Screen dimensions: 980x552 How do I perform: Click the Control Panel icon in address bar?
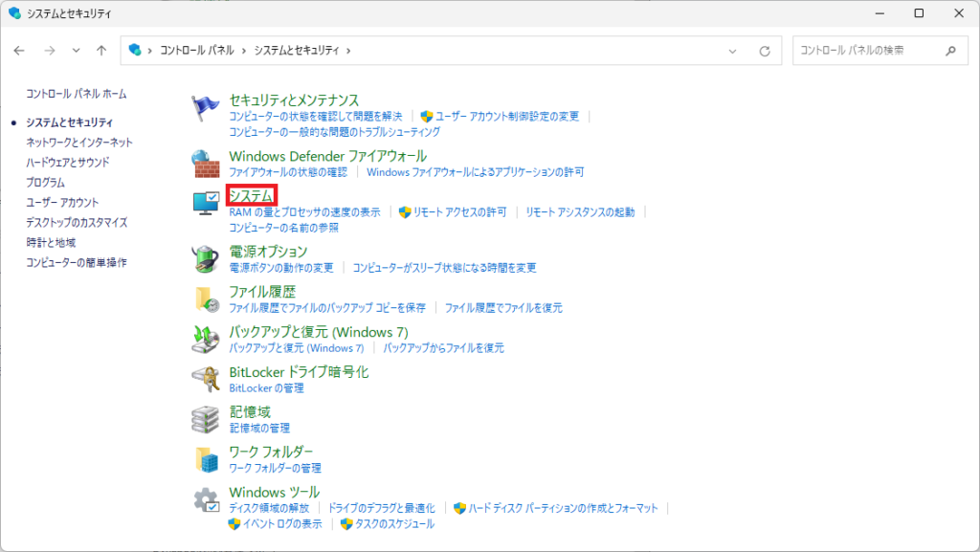134,50
